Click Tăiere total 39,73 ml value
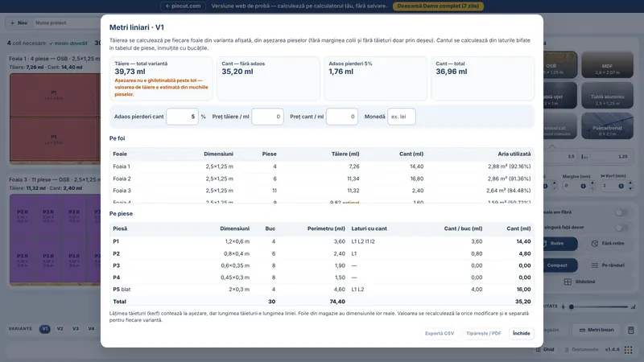 coord(130,72)
